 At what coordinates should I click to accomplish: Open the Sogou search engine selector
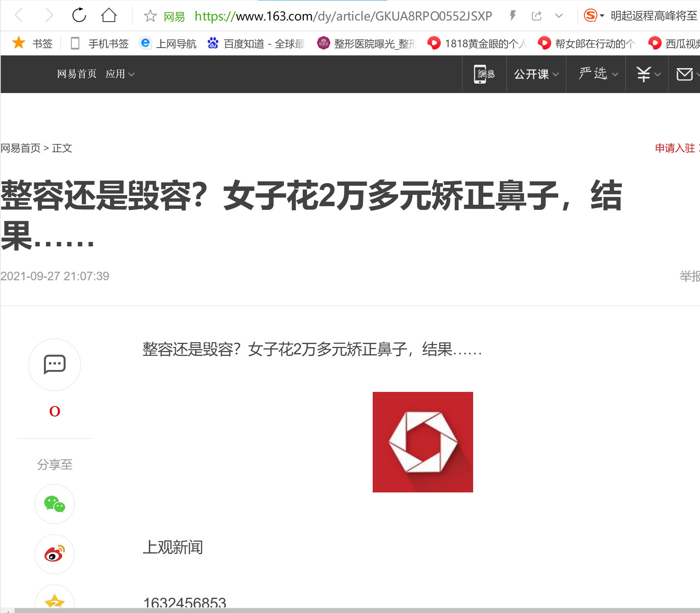594,16
